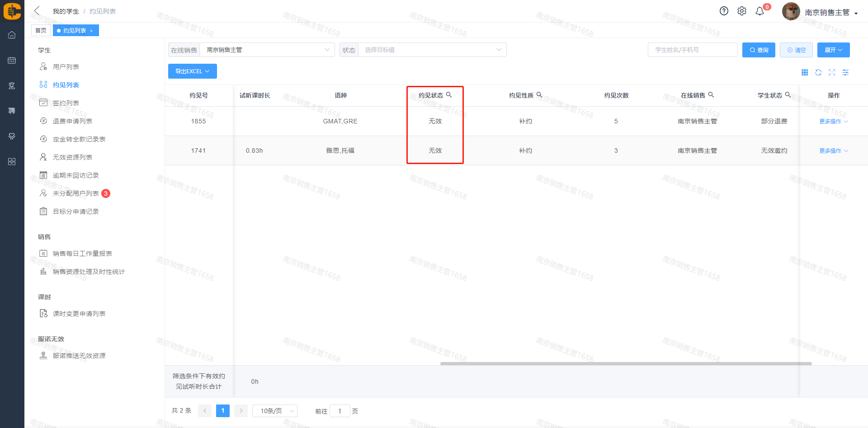The width and height of the screenshot is (868, 428).
Task: Toggle fullscreen table view icon
Action: [x=832, y=72]
